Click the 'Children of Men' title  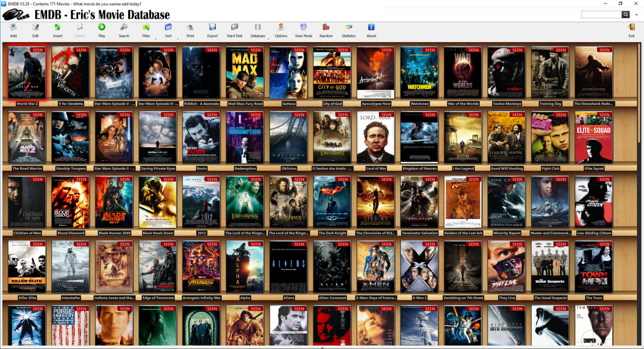27,233
